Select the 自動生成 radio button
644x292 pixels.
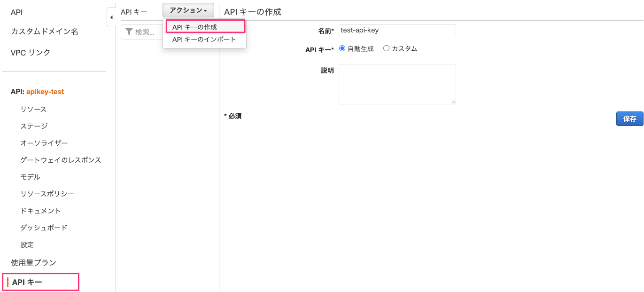pos(342,48)
